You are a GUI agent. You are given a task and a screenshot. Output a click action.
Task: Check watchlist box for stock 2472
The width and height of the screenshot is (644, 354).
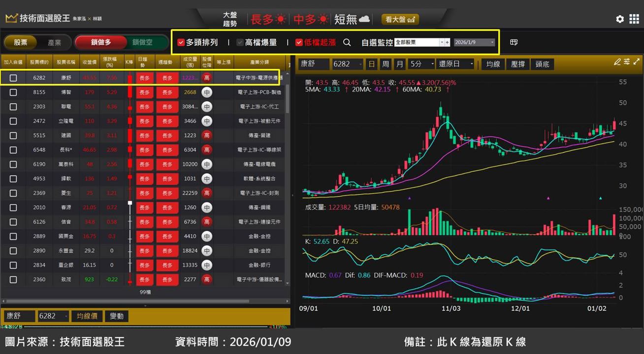coord(13,121)
